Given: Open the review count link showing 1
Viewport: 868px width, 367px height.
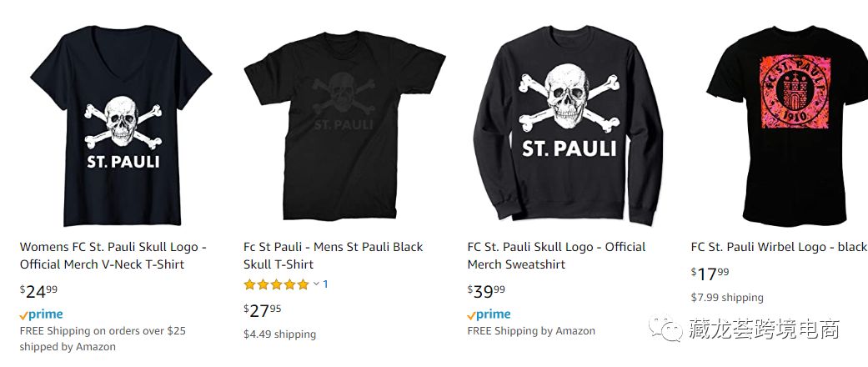Looking at the screenshot, I should [325, 284].
